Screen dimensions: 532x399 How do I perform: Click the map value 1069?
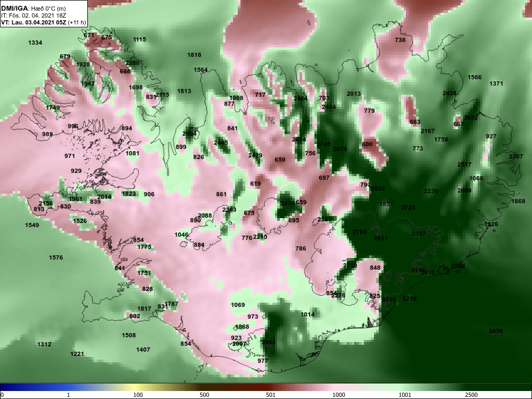click(238, 305)
